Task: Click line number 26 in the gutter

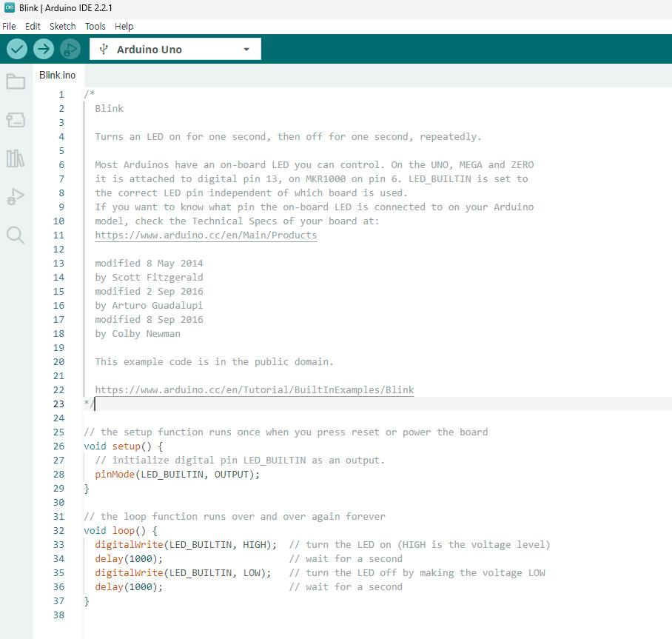Action: click(x=58, y=446)
